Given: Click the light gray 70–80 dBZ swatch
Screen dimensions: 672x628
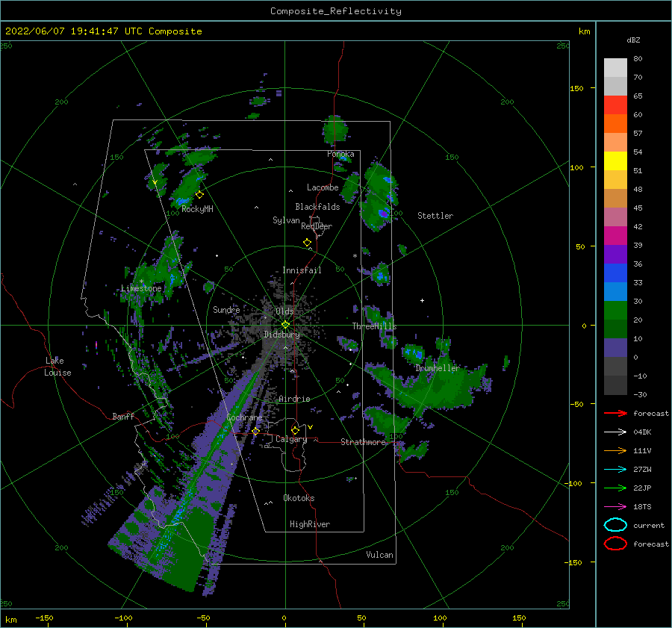Looking at the screenshot, I should [x=615, y=68].
